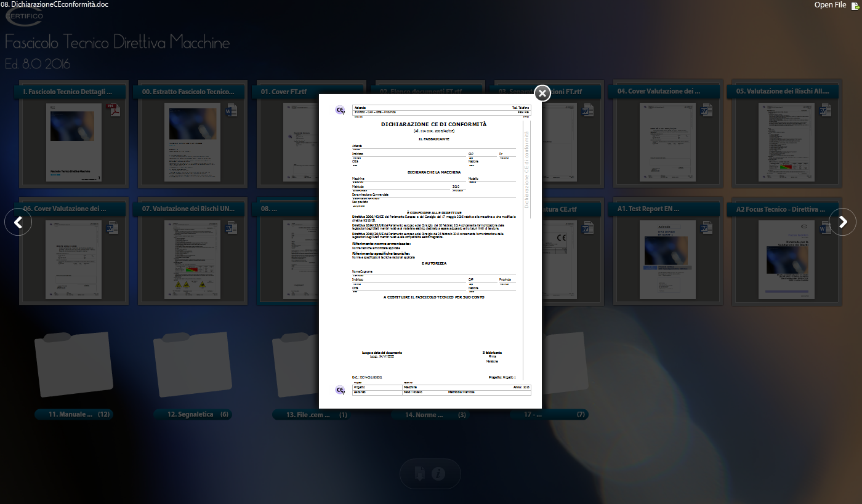Click the PDF icon on Fascicolo Tecnico Dettagli
The image size is (862, 504).
point(114,111)
